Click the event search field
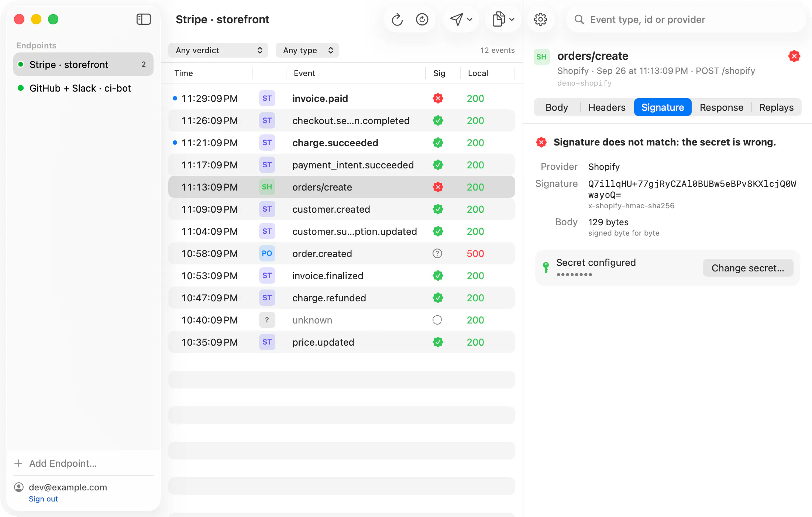 click(685, 19)
